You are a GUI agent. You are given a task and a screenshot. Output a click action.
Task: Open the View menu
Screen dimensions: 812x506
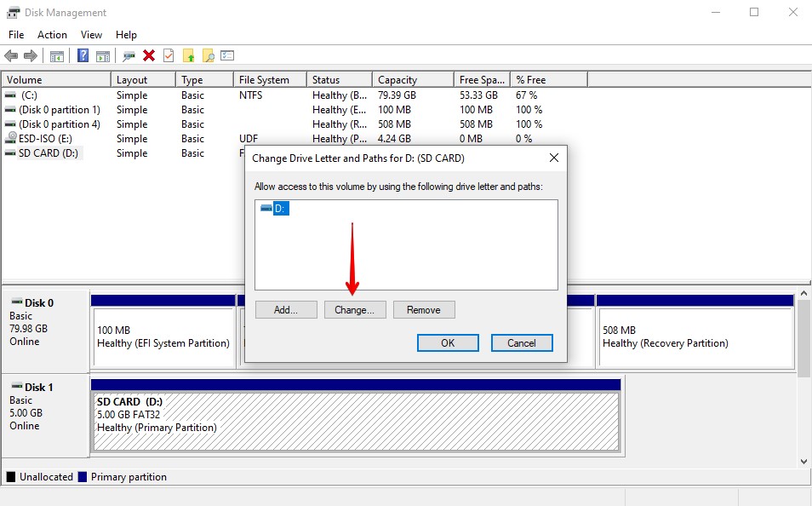[x=91, y=35]
